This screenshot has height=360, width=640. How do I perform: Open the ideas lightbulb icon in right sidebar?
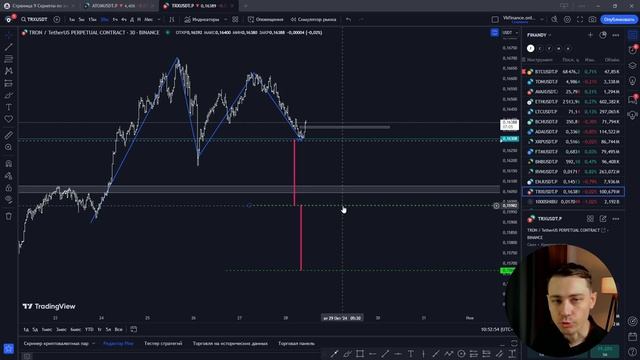click(x=632, y=81)
